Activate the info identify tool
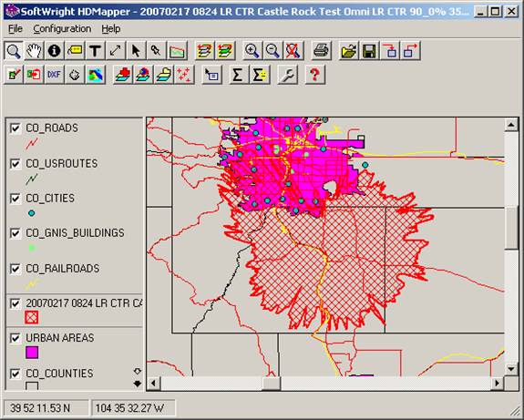 click(x=54, y=51)
